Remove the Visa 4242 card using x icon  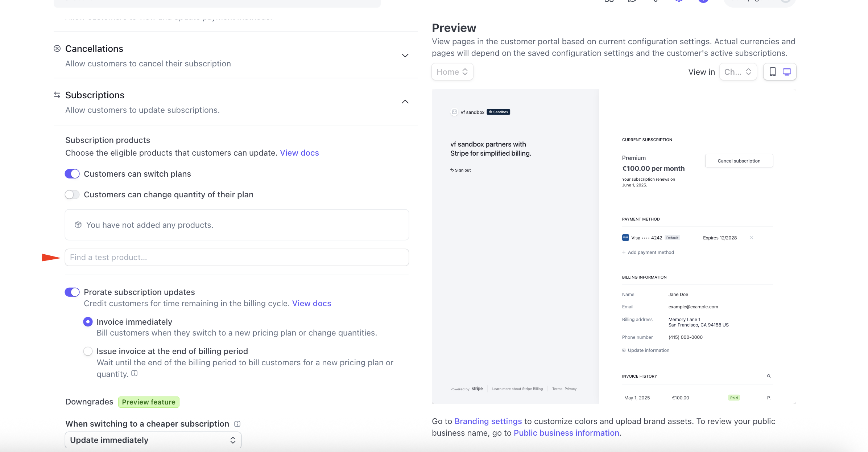pyautogui.click(x=752, y=238)
